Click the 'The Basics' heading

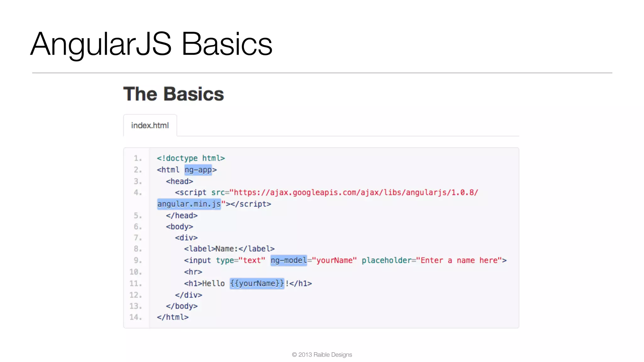point(174,94)
